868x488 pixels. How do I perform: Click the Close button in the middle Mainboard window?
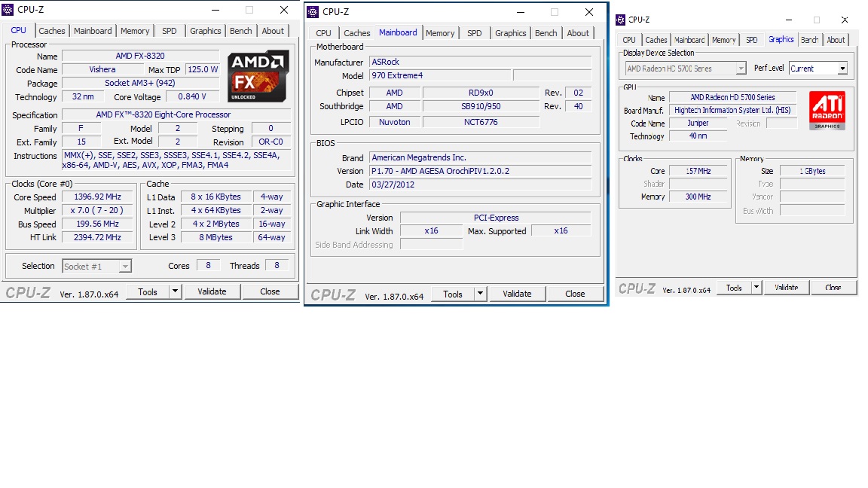(x=575, y=294)
